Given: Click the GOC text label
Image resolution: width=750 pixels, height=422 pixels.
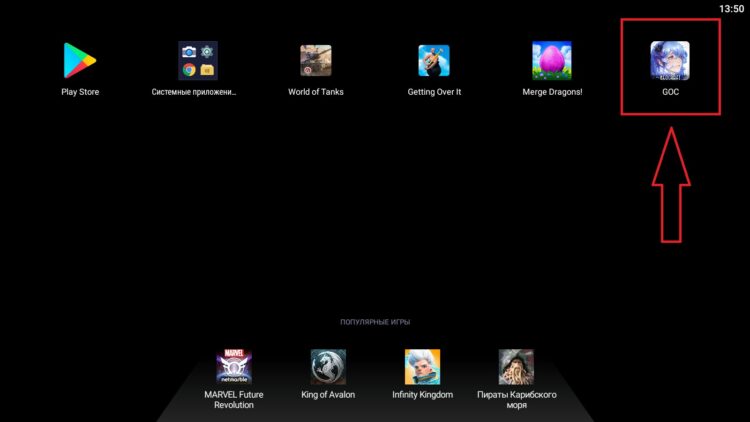Looking at the screenshot, I should coord(670,92).
